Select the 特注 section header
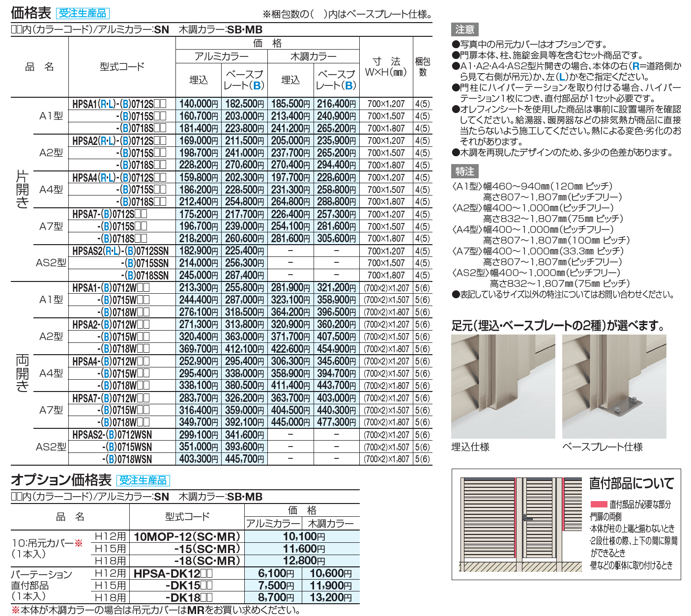The width and height of the screenshot is (691, 616). click(464, 172)
